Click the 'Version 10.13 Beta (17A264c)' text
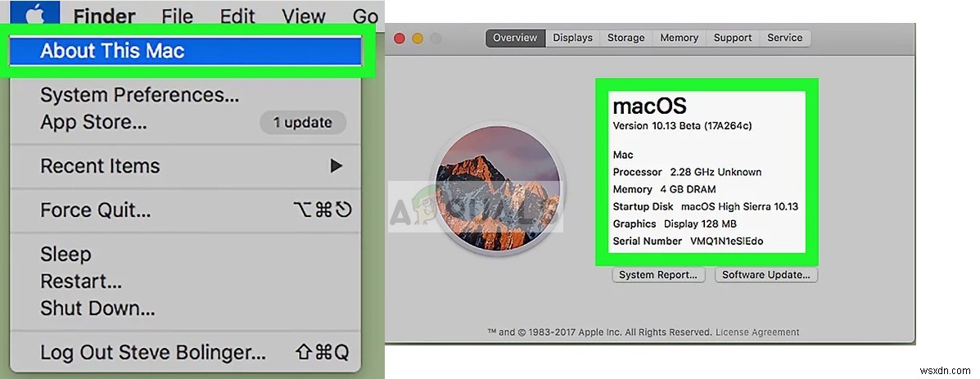The image size is (980, 379). [682, 126]
